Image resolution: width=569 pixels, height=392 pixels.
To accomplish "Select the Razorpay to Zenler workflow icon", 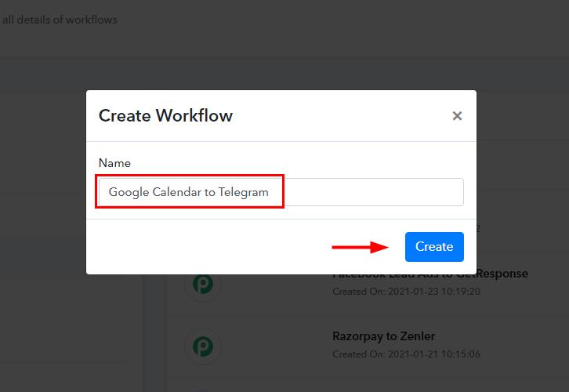I will 203,347.
